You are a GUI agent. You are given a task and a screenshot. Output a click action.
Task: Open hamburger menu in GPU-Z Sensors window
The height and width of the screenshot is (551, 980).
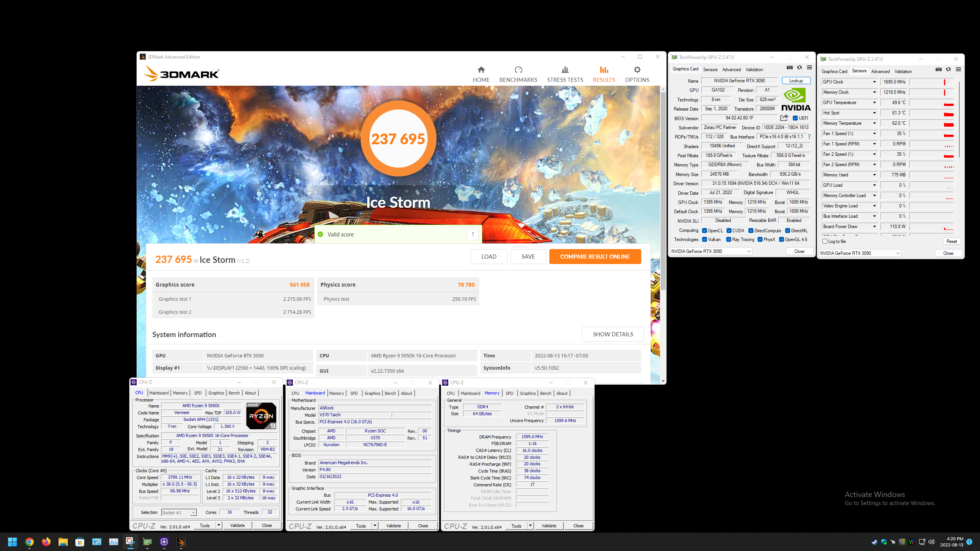click(x=958, y=70)
